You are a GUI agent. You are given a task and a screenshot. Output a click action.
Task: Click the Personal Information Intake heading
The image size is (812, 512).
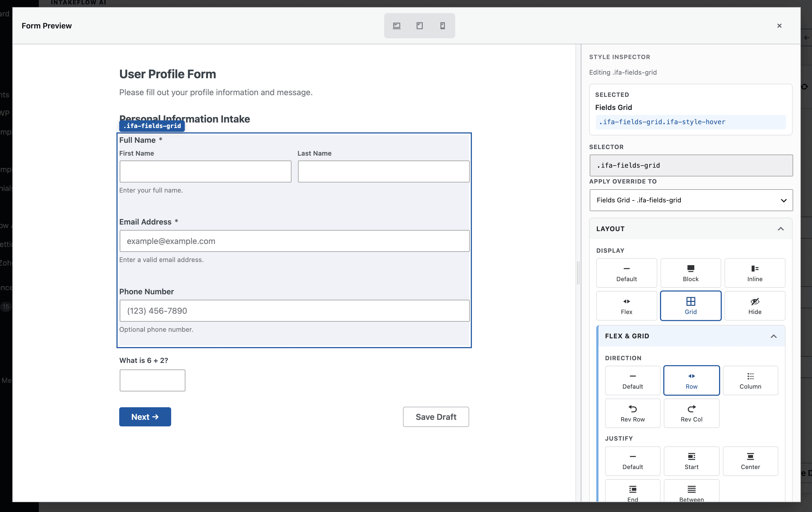pyautogui.click(x=185, y=119)
